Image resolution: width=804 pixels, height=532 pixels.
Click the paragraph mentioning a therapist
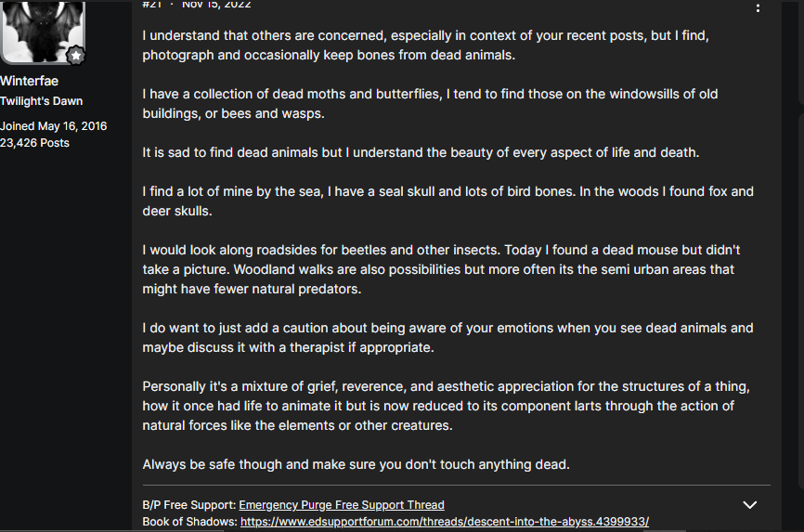pos(447,338)
